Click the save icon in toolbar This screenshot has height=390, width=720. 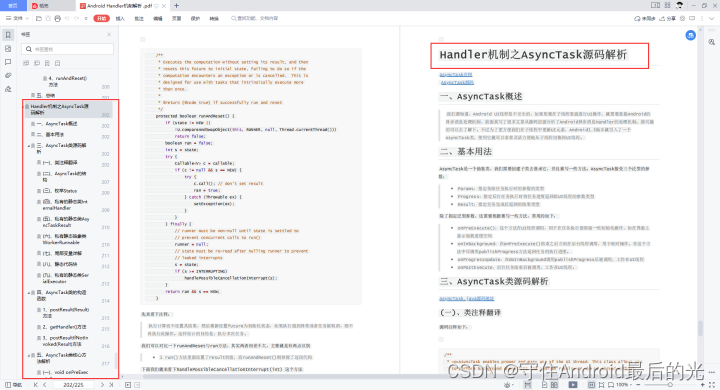pos(48,18)
